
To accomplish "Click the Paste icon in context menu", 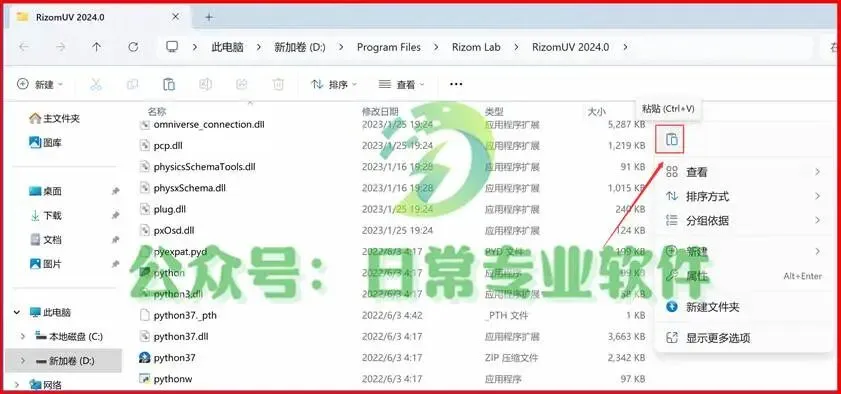I will coord(672,139).
